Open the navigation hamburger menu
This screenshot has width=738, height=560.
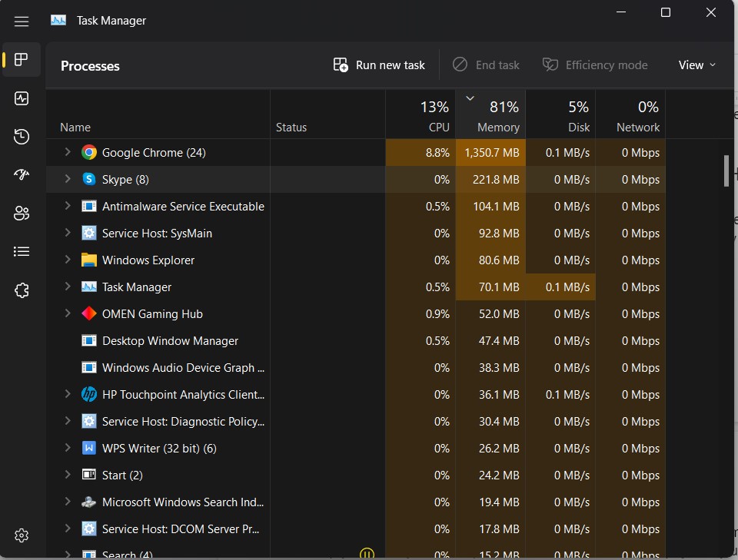click(21, 21)
